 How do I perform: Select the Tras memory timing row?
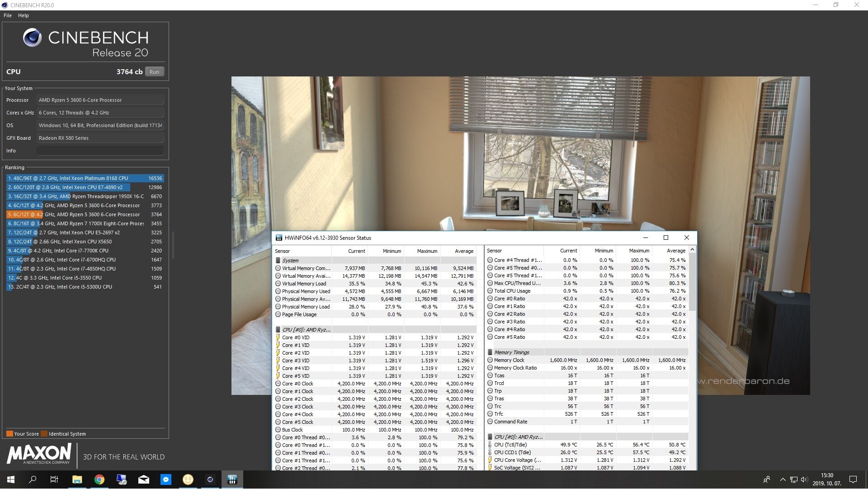(x=587, y=399)
